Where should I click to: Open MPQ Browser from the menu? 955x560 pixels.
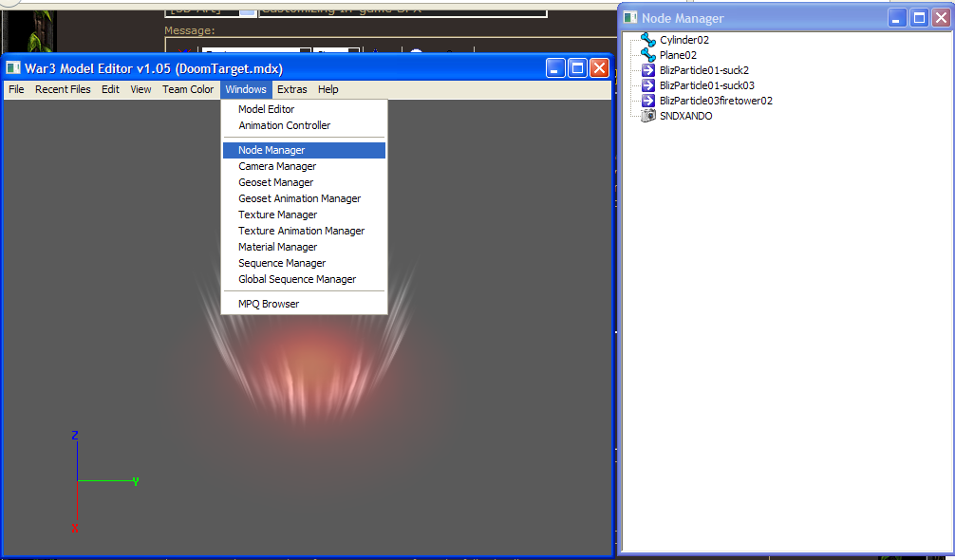(304, 304)
